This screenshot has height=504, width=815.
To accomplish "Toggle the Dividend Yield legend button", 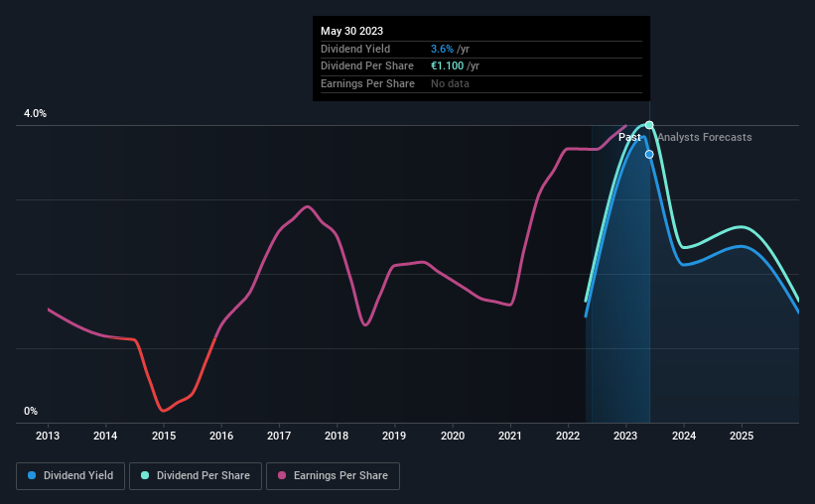I will click(70, 476).
